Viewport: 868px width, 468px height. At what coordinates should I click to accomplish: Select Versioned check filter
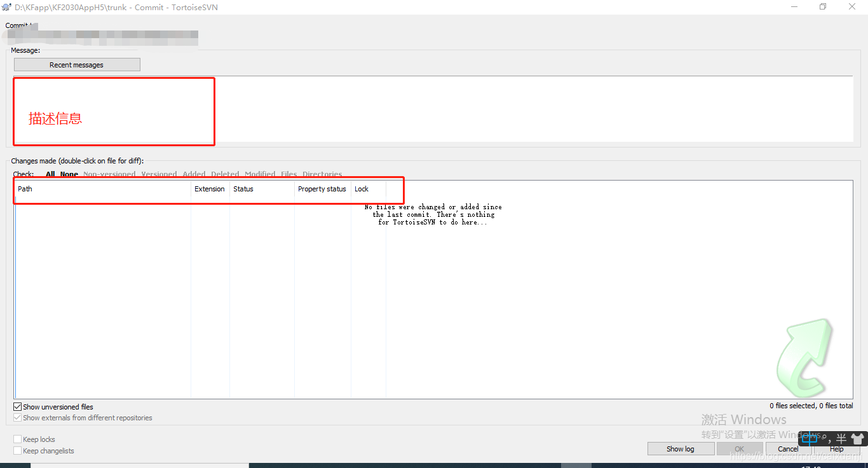point(159,174)
